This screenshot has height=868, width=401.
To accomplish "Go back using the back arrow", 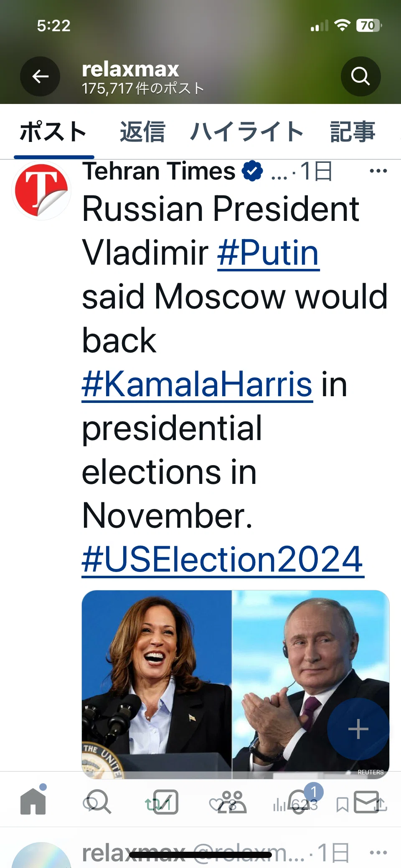I will [x=40, y=76].
